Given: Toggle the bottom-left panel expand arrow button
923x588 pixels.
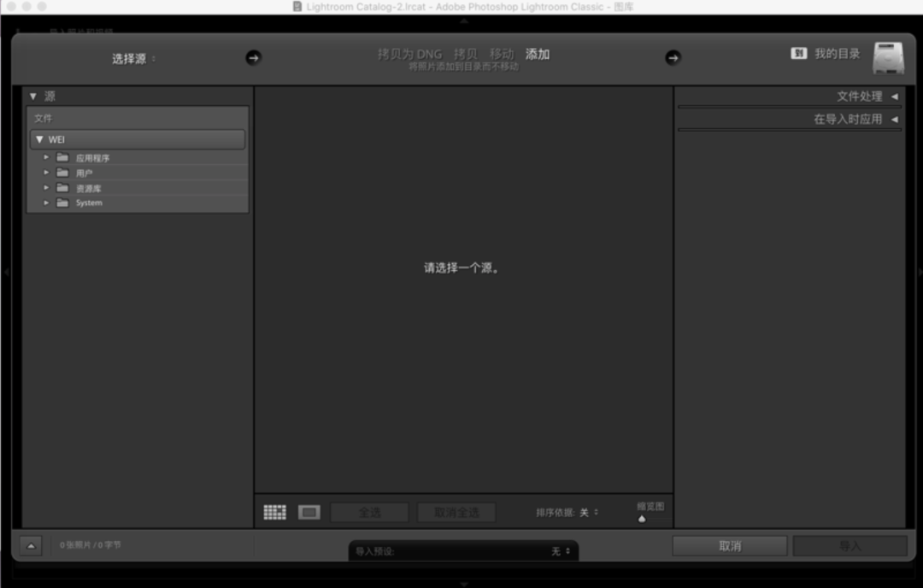Looking at the screenshot, I should tap(31, 545).
